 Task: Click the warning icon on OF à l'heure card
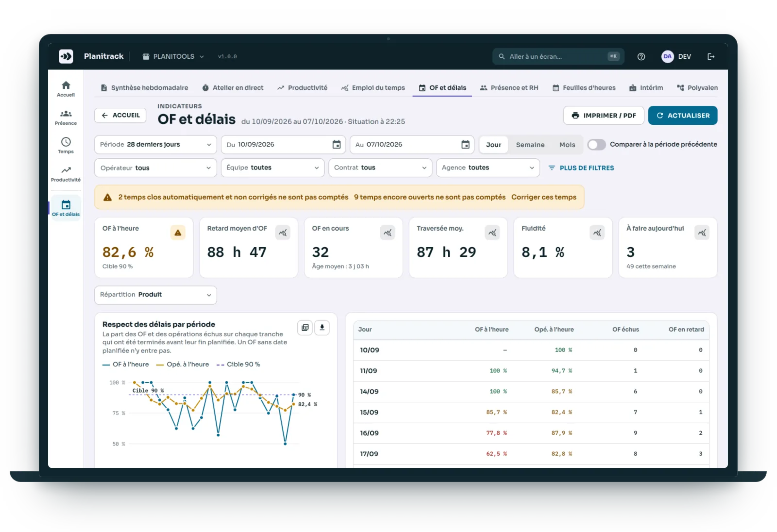pos(178,233)
